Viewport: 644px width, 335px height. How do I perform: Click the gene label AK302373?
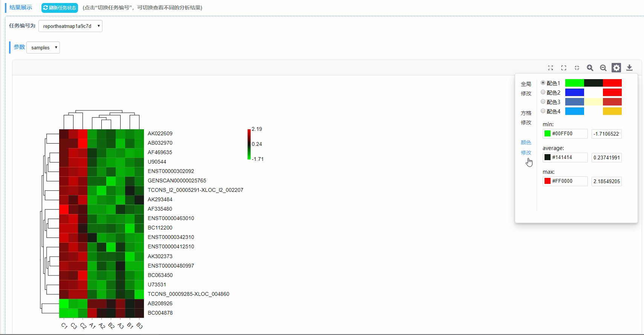coord(160,256)
